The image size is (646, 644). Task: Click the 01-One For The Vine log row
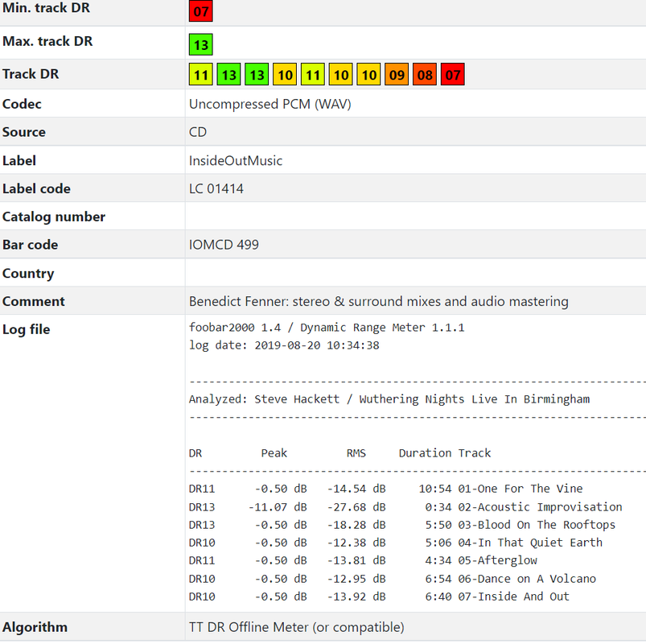point(385,489)
